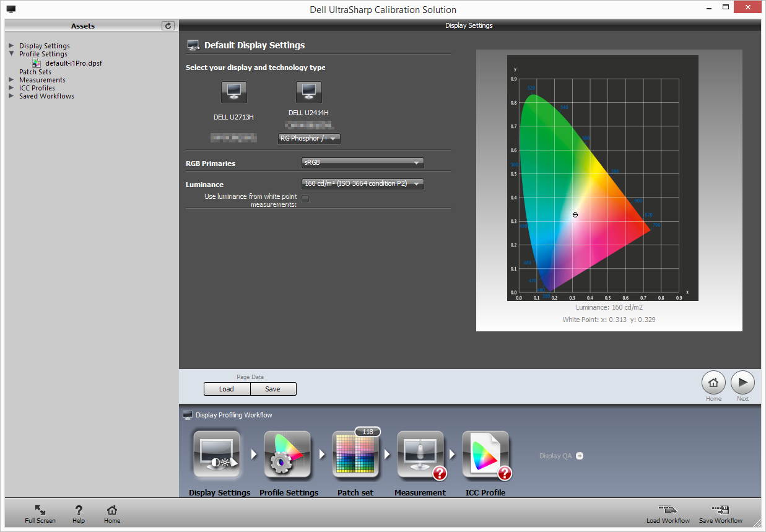Screen dimensions: 766x532
Task: Open the RG Phosphor technology type dropdown
Action: 309,139
